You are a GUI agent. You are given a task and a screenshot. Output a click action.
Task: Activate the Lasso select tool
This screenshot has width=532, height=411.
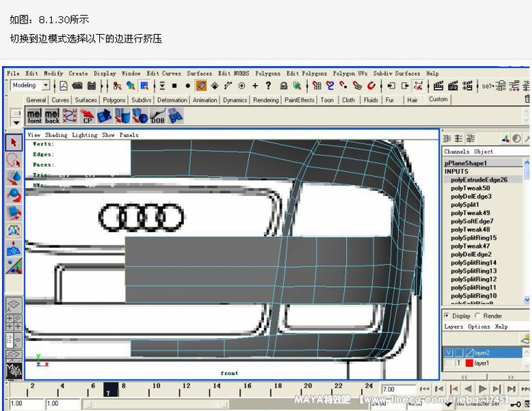(14, 160)
